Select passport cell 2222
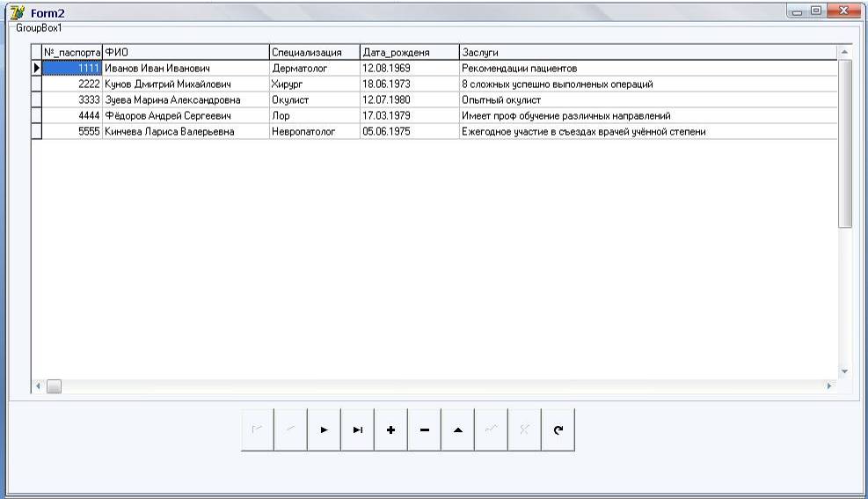 pos(72,84)
